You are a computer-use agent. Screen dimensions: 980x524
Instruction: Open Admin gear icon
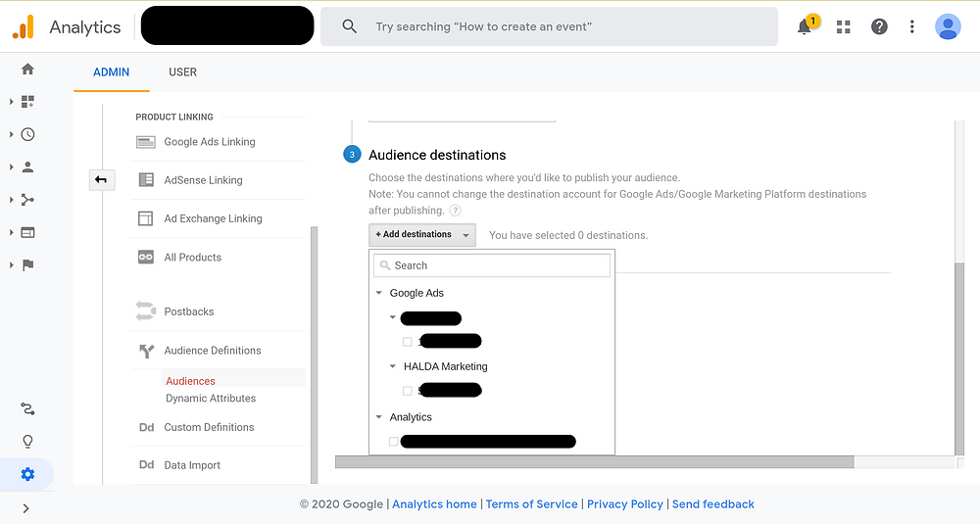pos(27,474)
